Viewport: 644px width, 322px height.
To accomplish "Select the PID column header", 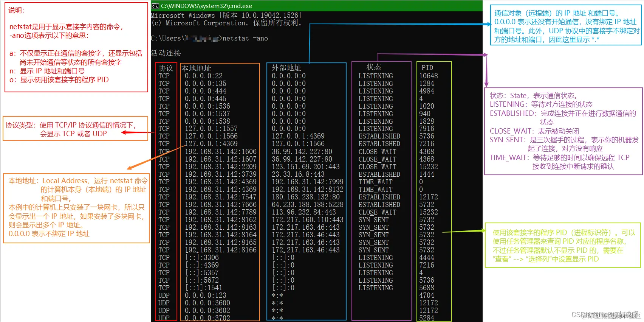I will click(427, 68).
